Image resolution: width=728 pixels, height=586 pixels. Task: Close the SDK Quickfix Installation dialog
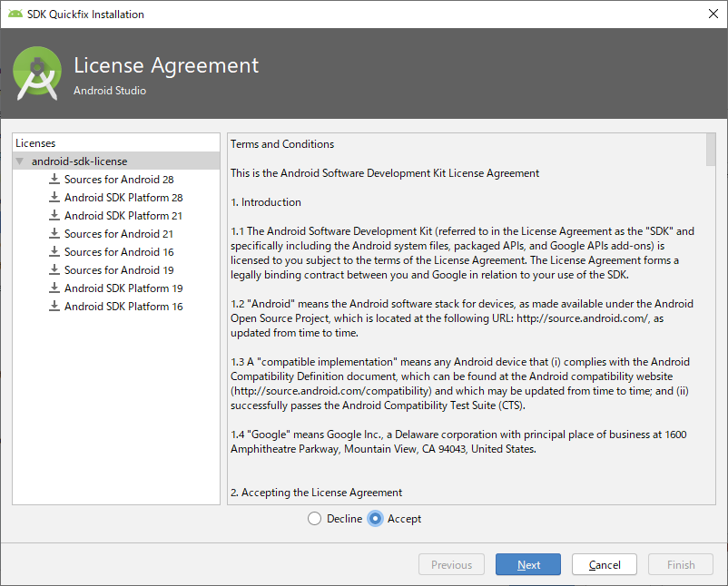click(x=713, y=14)
